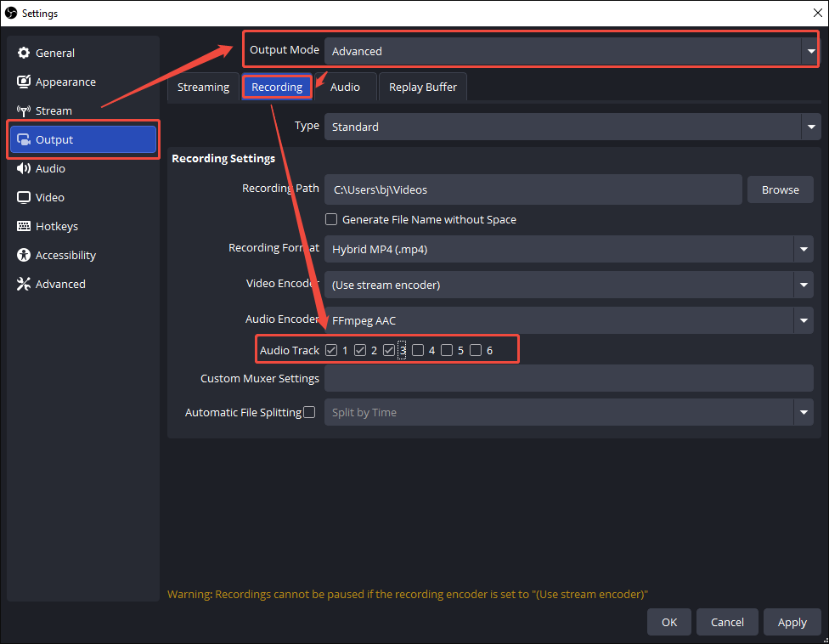The image size is (829, 644).
Task: Open the Stream settings section
Action: pos(54,110)
